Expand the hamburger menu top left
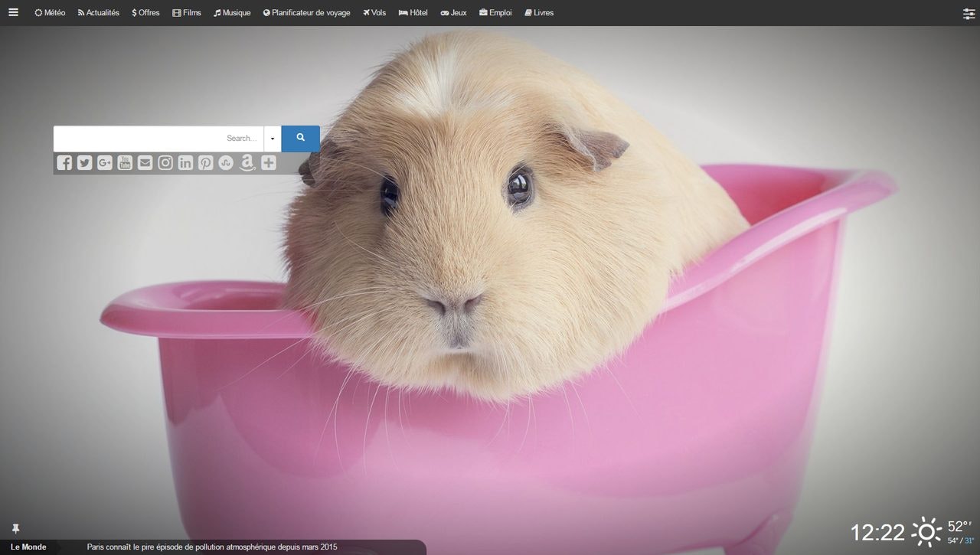 click(13, 12)
